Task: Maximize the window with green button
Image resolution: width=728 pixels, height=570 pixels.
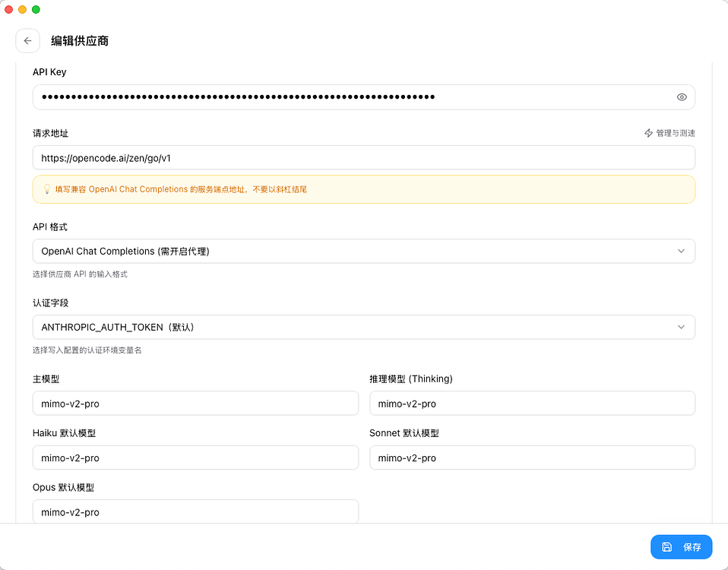Action: pos(36,9)
